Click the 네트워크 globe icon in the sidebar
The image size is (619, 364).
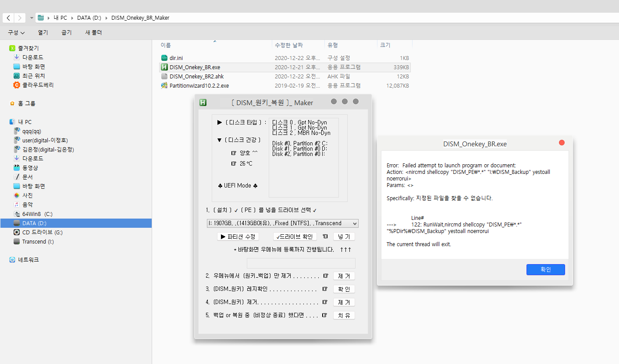coord(12,260)
